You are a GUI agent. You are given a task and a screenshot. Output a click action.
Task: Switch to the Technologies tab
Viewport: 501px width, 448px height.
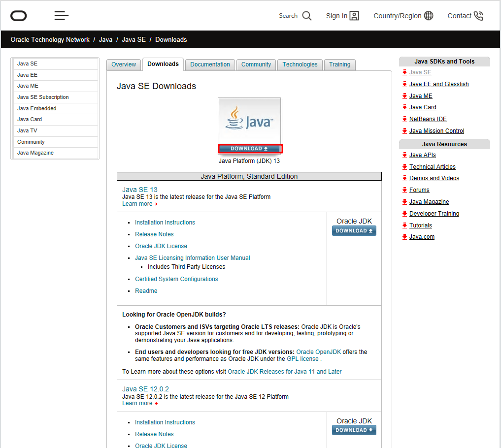300,64
